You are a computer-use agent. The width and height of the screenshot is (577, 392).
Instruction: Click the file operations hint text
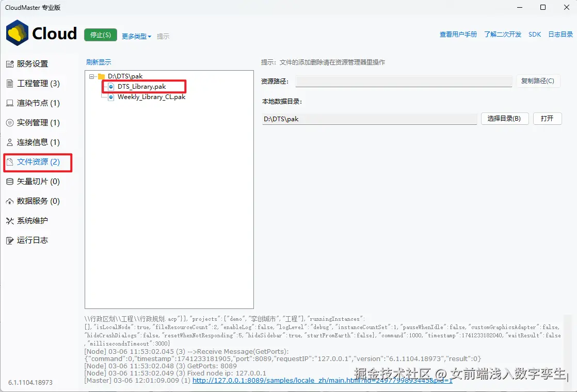coord(323,62)
